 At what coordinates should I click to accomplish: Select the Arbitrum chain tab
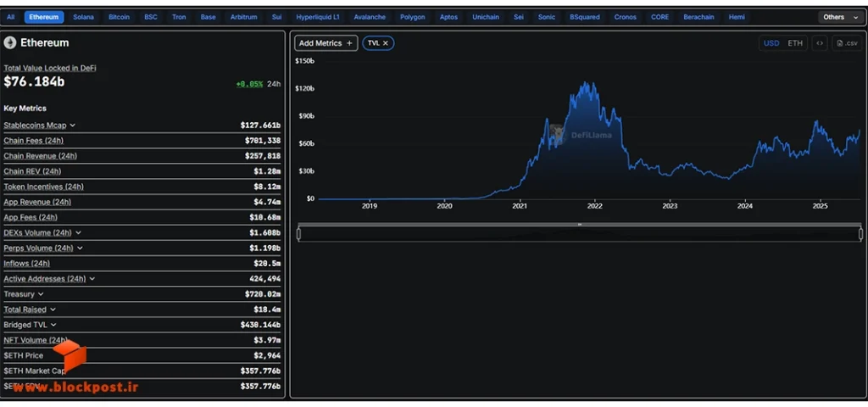tap(243, 17)
